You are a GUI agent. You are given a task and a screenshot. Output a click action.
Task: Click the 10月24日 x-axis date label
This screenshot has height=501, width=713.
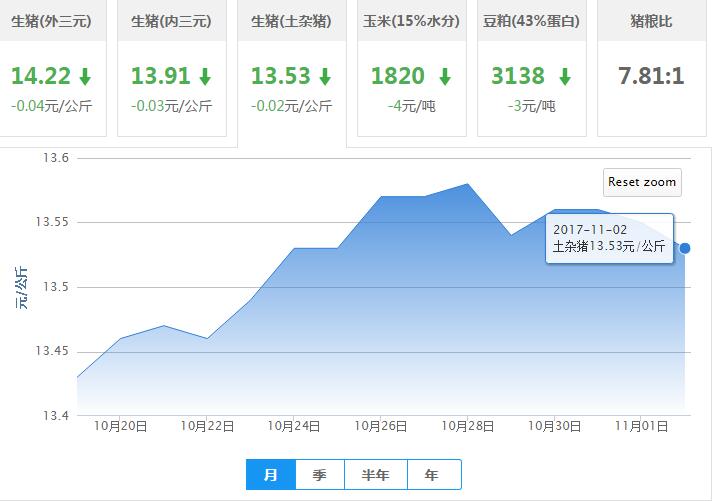point(294,426)
